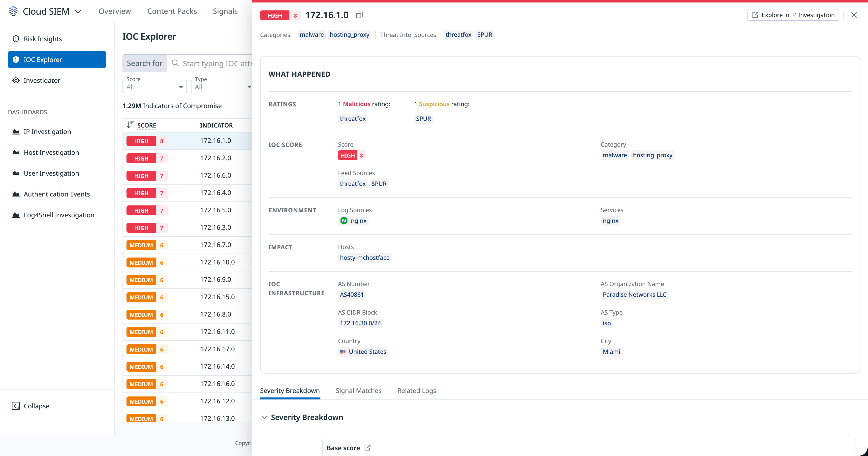Close the IOC detail side panel
Screen dimensions: 868x456
pyautogui.click(x=854, y=15)
